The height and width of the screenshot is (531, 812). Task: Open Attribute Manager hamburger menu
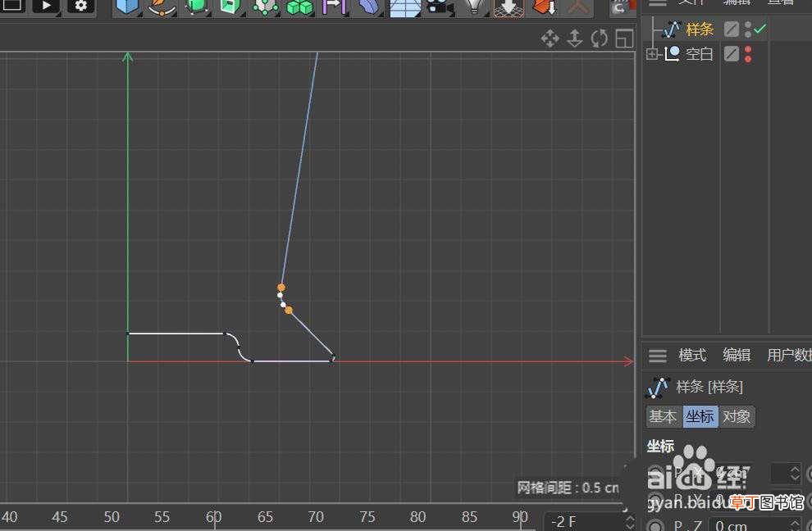[x=658, y=356]
